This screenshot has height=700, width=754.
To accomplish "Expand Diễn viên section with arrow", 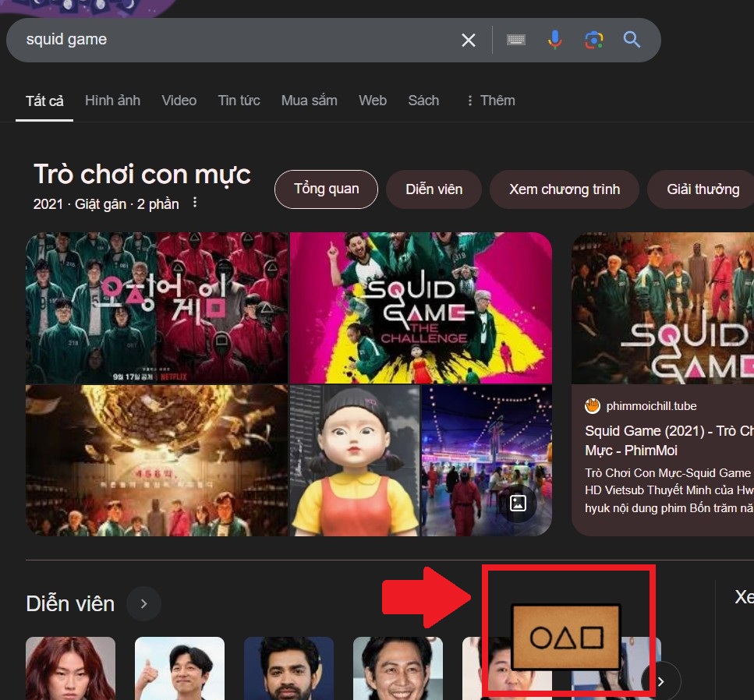I will click(x=143, y=604).
